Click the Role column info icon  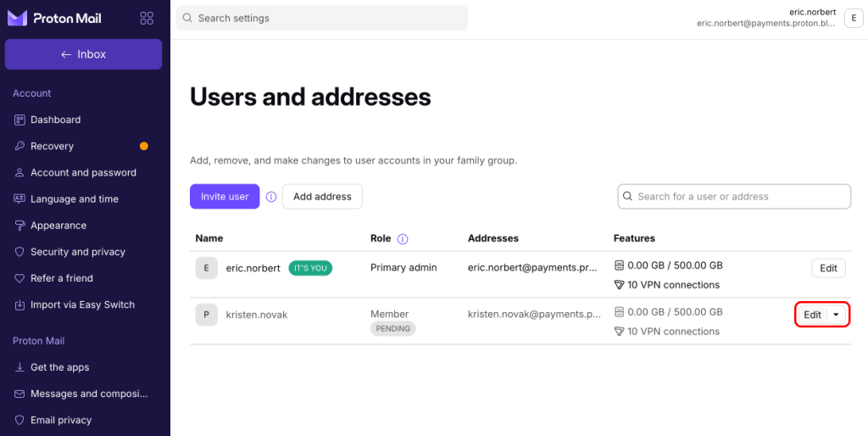pos(403,238)
